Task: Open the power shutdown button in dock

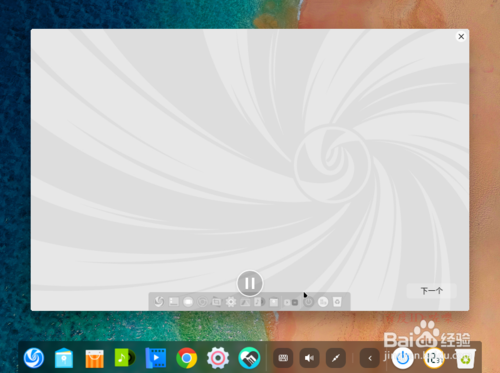Action: (403, 358)
